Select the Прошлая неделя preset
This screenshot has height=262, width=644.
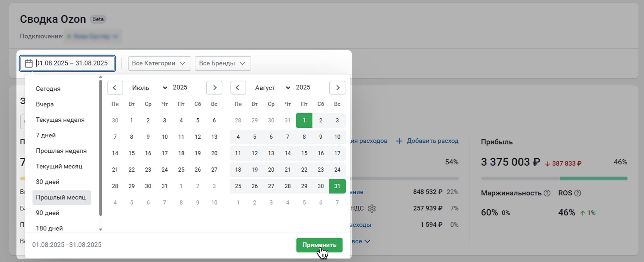[61, 151]
